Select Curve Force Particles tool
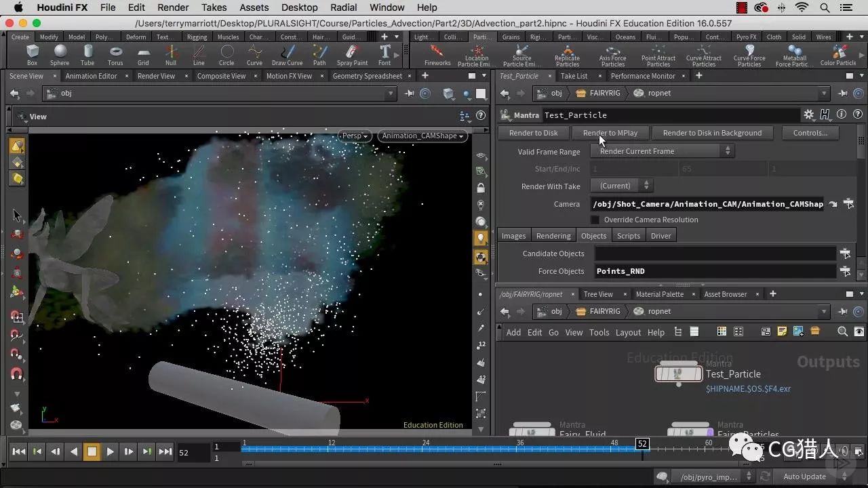This screenshot has height=488, width=868. (x=749, y=56)
